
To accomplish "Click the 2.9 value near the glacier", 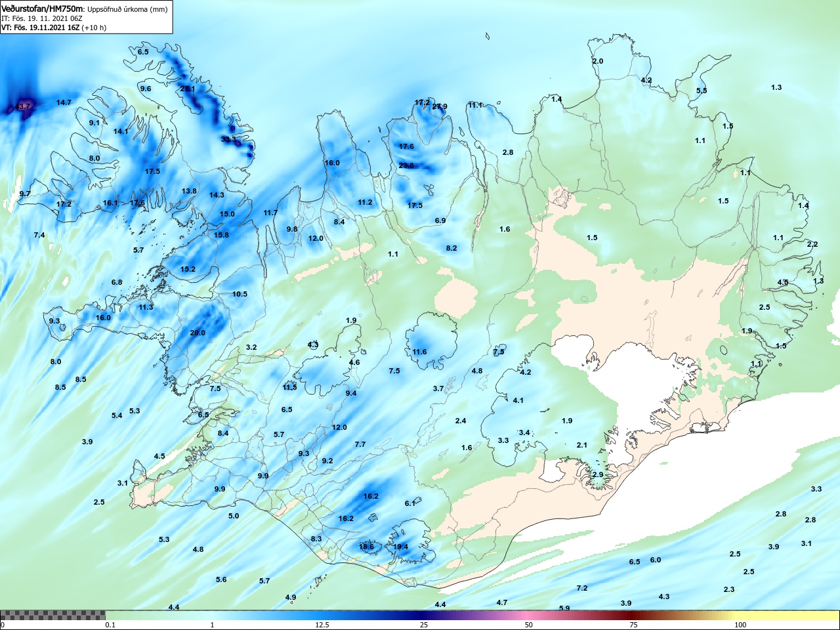I will tap(598, 474).
